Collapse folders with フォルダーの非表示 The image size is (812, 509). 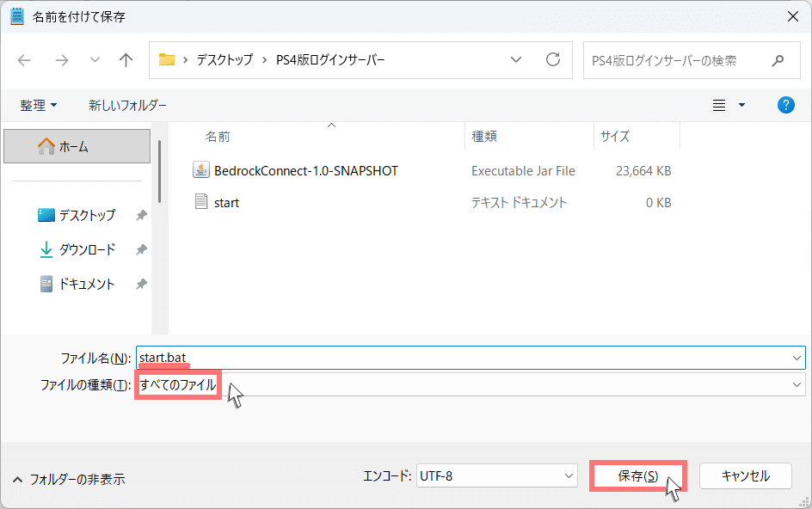pyautogui.click(x=69, y=479)
